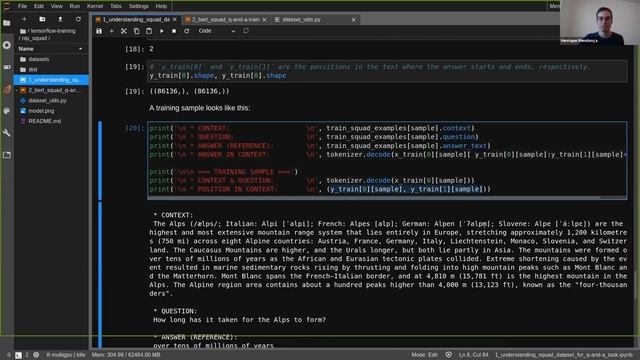This screenshot has width=640, height=360.
Task: Click the root folder icon in the breadcrumb
Action: point(23,31)
